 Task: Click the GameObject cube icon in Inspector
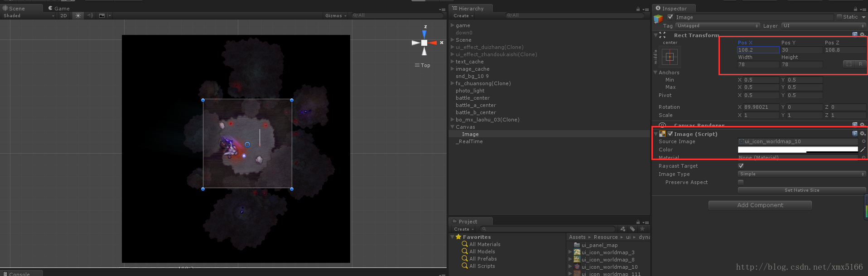658,19
